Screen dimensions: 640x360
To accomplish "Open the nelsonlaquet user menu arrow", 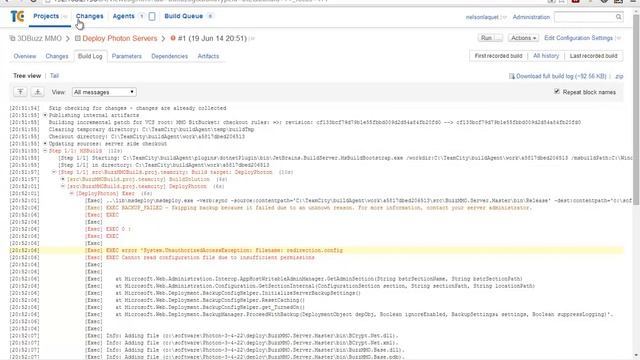I will tap(503, 17).
